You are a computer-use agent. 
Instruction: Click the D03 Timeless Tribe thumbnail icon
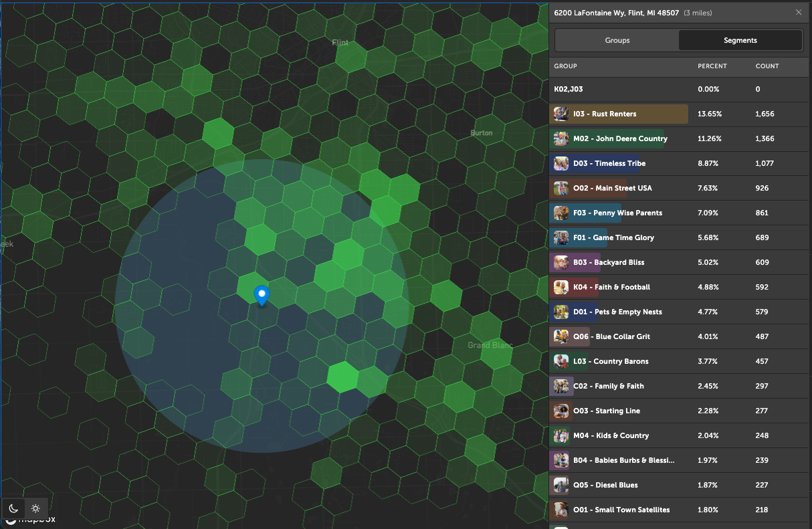point(561,163)
